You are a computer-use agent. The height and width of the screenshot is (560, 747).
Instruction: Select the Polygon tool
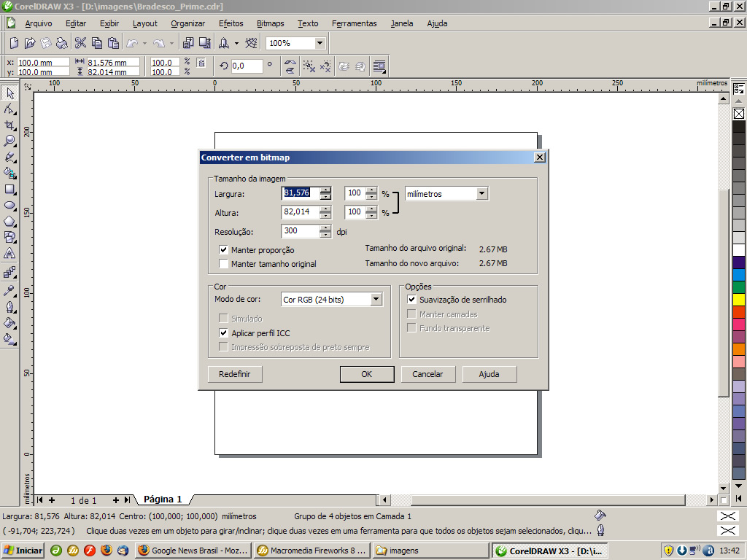[x=9, y=222]
